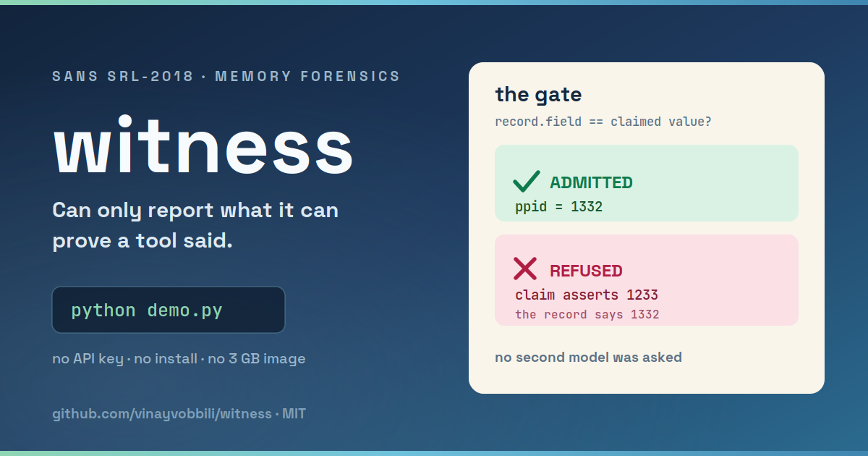
Task: Click the record says 1332 text
Action: (x=587, y=315)
